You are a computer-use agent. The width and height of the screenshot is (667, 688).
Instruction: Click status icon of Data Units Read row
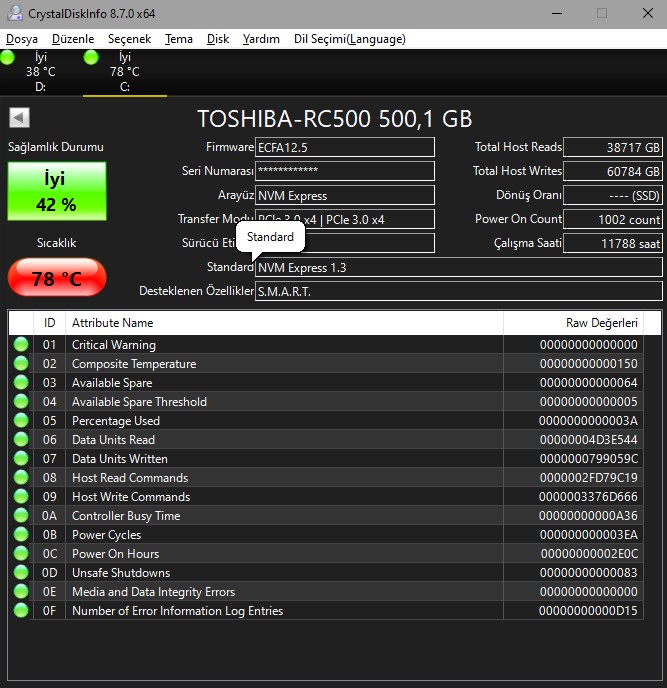point(21,439)
